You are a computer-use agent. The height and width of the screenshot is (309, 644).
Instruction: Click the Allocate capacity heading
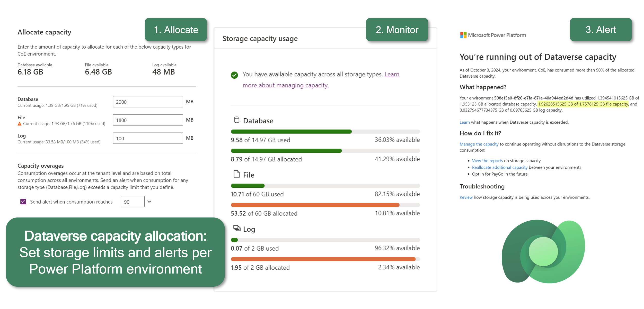(x=44, y=32)
